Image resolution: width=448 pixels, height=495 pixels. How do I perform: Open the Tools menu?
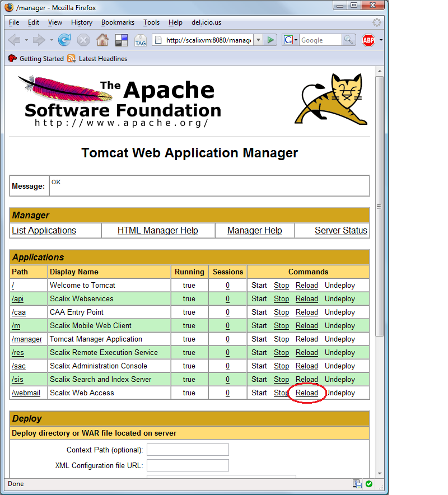(151, 22)
